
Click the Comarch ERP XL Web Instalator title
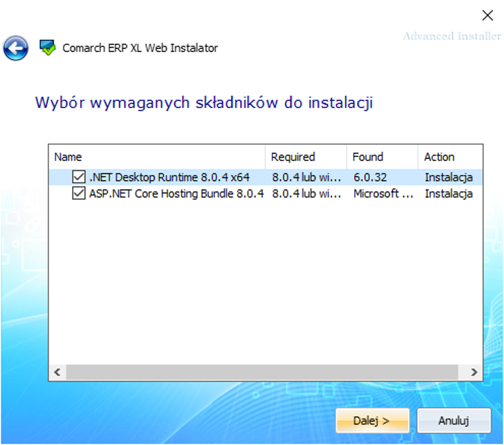tap(140, 48)
